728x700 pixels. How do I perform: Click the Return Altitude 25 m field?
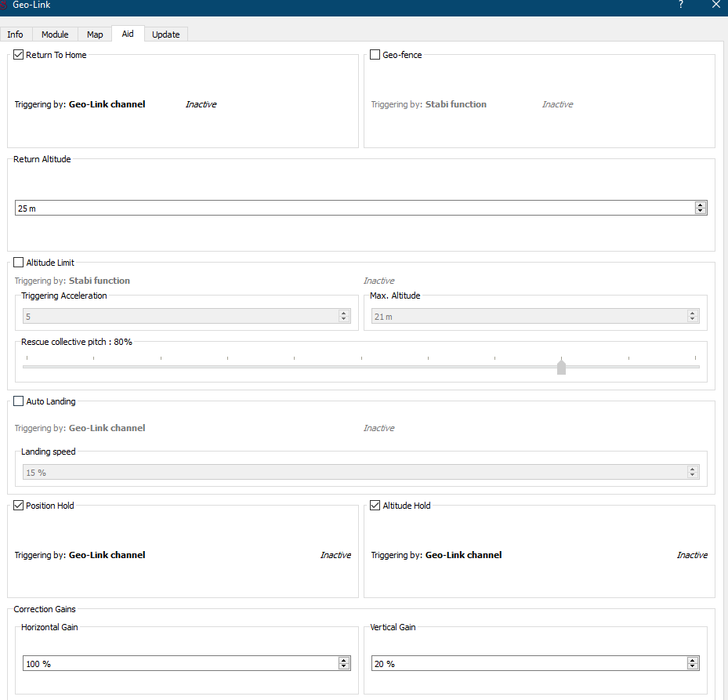click(x=353, y=208)
